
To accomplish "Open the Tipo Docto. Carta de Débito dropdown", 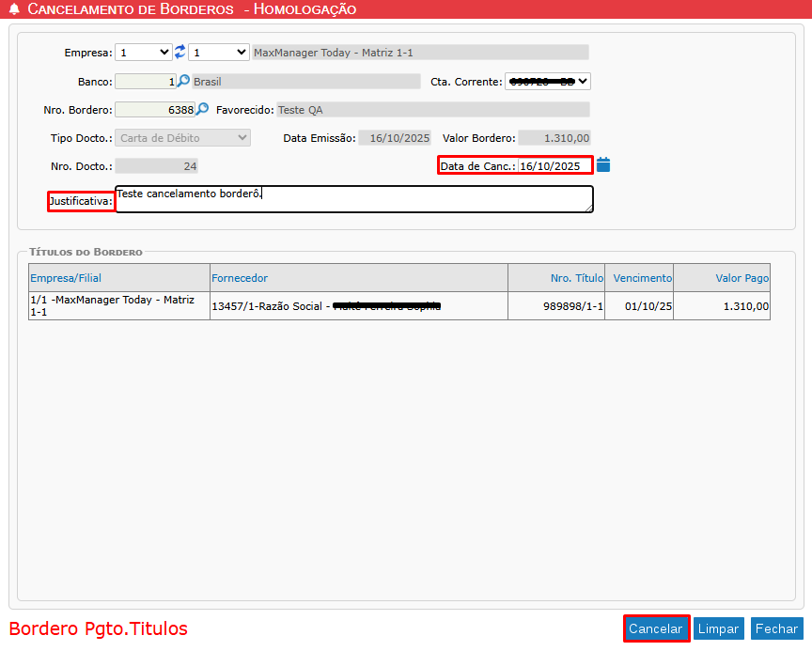I will point(183,138).
